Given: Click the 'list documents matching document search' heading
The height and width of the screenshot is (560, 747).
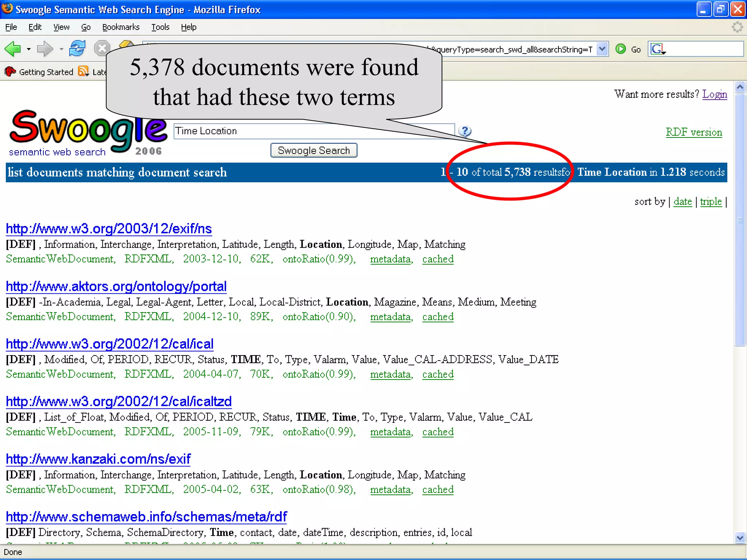Looking at the screenshot, I should 117,172.
